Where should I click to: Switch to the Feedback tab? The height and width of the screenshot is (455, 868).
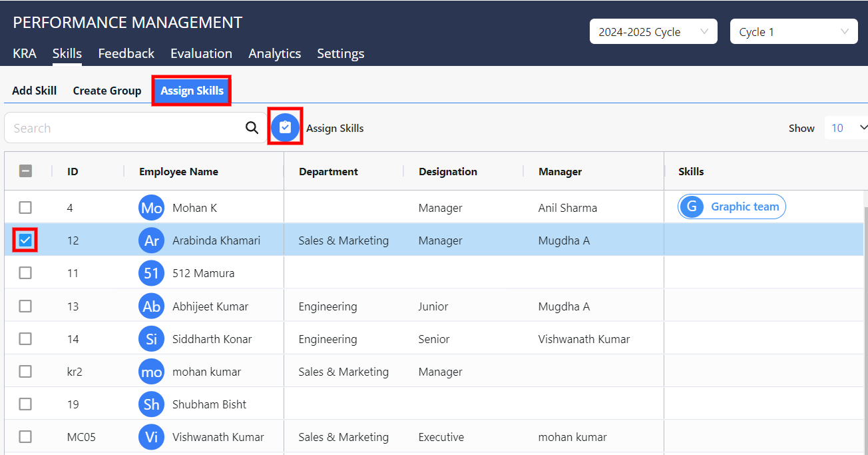click(x=126, y=53)
